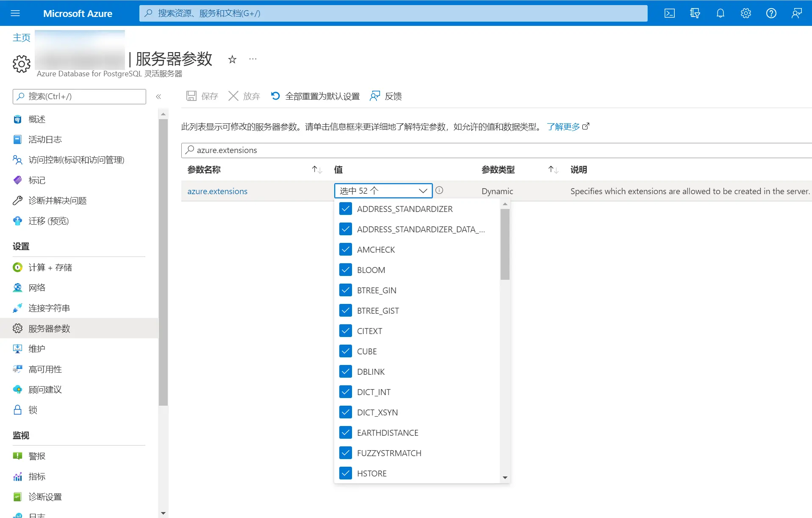The height and width of the screenshot is (518, 812).
Task: Click the Feedback (反馈) toolbar button
Action: pyautogui.click(x=385, y=96)
